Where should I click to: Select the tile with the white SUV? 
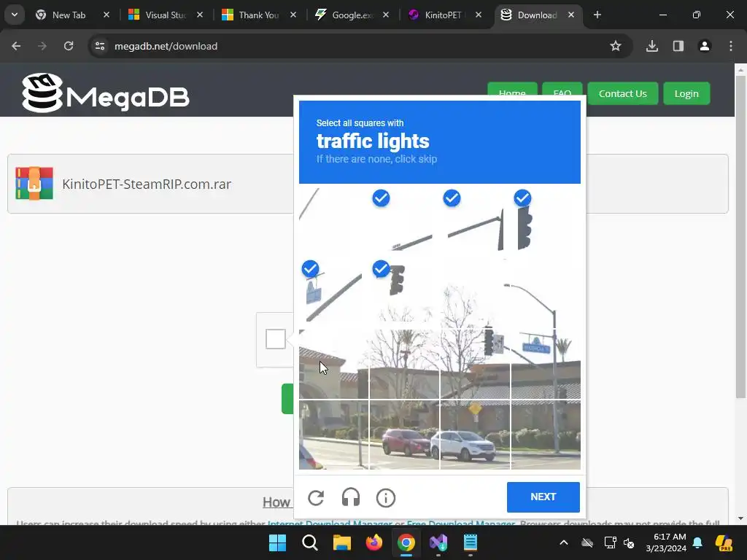click(475, 435)
